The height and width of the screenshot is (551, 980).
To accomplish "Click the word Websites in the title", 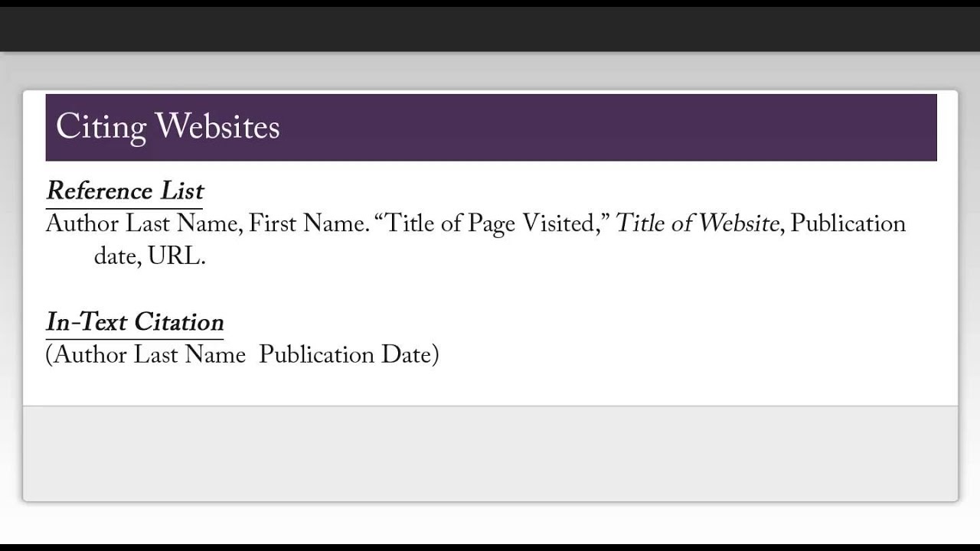I will pyautogui.click(x=217, y=127).
